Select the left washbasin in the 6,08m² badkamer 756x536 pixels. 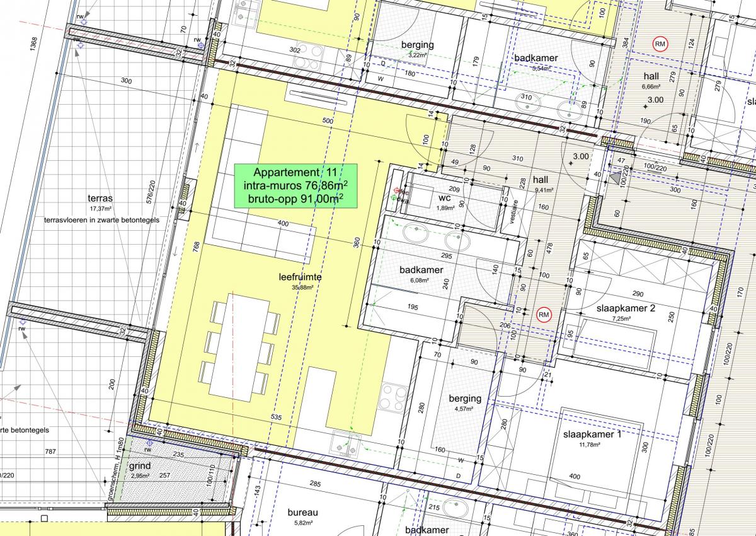(414, 235)
